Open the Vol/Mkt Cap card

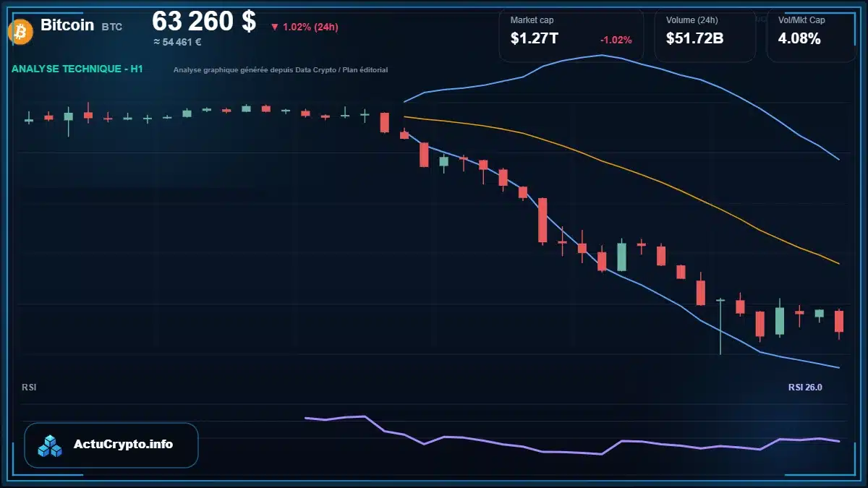pyautogui.click(x=812, y=35)
